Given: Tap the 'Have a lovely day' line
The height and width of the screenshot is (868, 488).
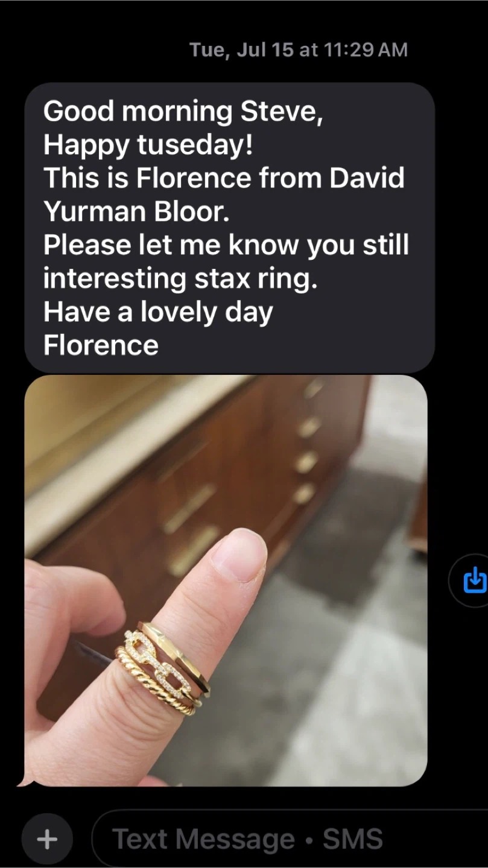Looking at the screenshot, I should click(158, 312).
